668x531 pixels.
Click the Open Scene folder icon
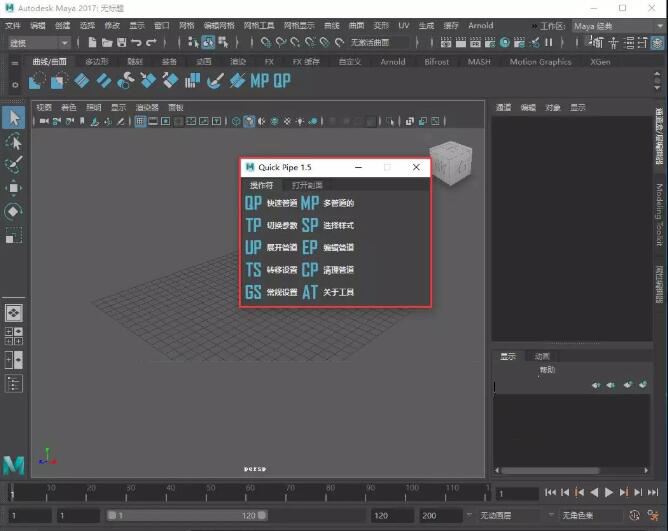[107, 42]
